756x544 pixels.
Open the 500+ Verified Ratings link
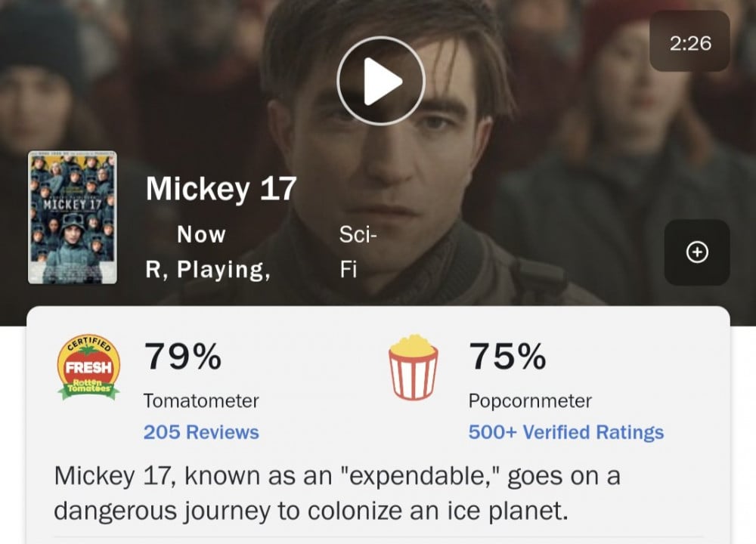[x=565, y=432]
